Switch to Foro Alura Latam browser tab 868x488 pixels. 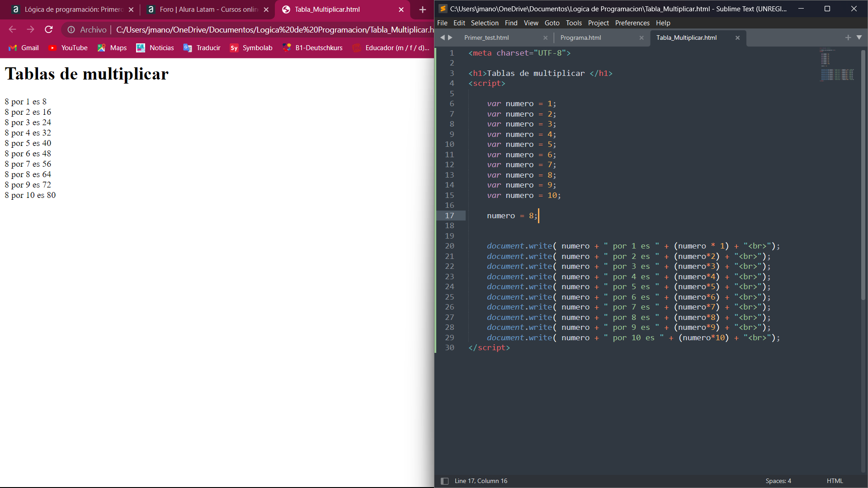click(208, 9)
